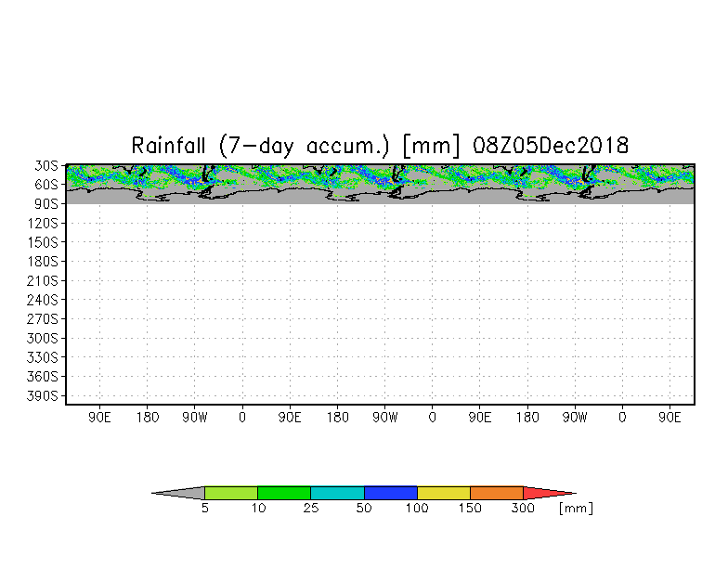728x568 pixels.
Task: Click the [mm] unit label beside legend
Action: (576, 509)
